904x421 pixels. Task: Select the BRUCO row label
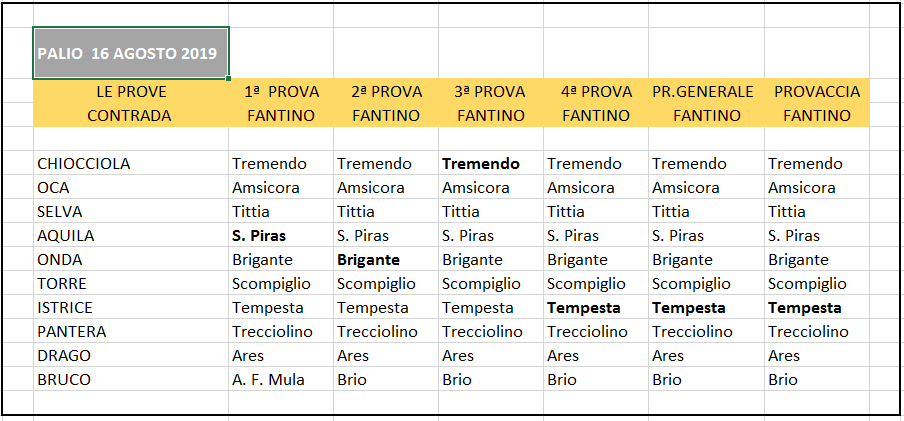point(131,379)
